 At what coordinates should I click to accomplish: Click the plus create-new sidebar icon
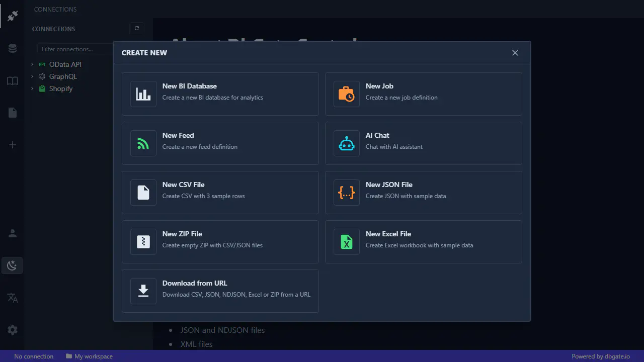tap(13, 145)
